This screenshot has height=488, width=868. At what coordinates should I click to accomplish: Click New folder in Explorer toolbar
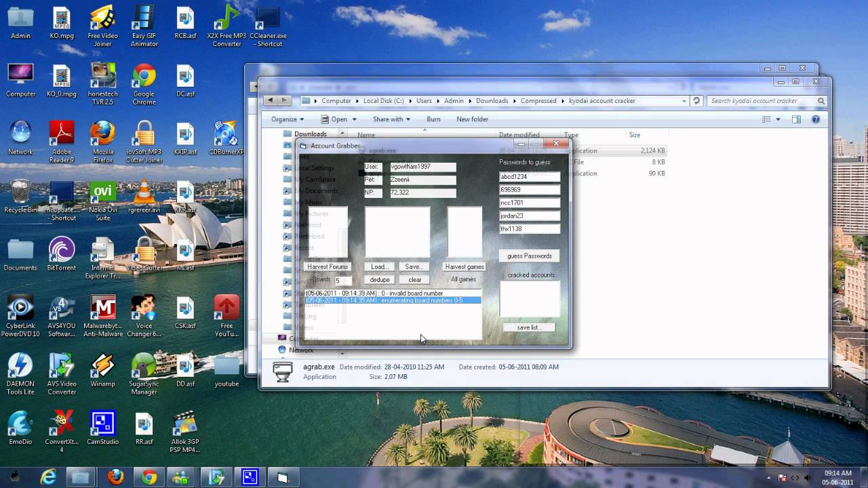coord(472,119)
